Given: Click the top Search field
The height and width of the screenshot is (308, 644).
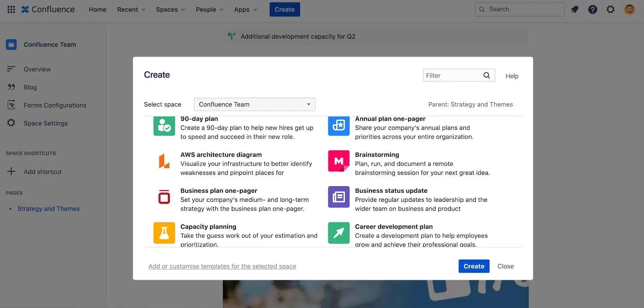Looking at the screenshot, I should click(x=520, y=9).
